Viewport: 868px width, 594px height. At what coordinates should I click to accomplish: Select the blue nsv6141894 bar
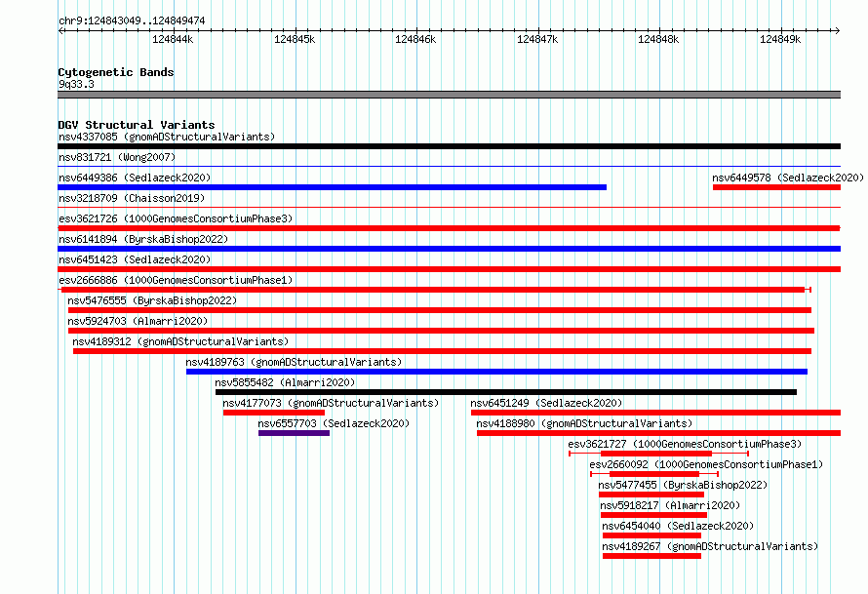point(449,249)
